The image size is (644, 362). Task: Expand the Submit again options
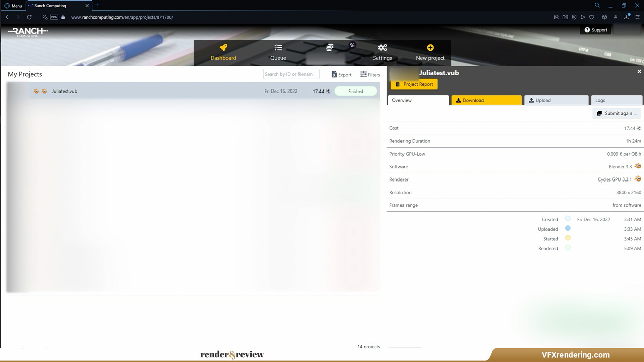[x=617, y=113]
